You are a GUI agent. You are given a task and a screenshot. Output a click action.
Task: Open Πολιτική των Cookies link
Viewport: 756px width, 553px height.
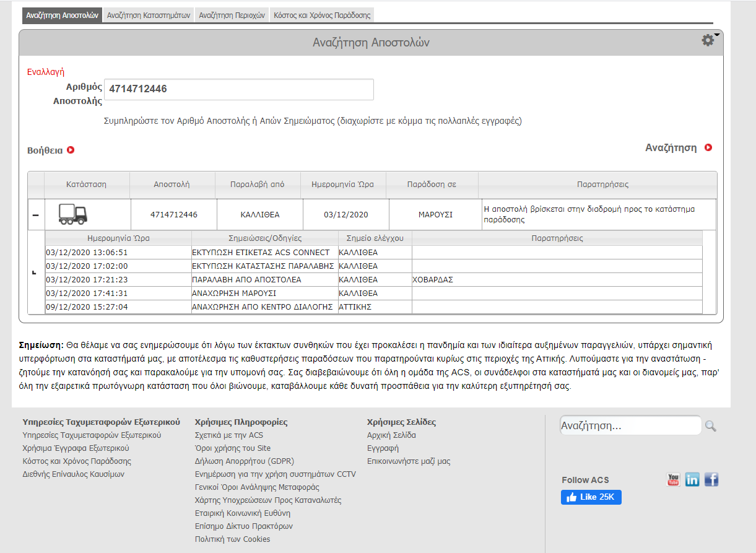pyautogui.click(x=232, y=539)
